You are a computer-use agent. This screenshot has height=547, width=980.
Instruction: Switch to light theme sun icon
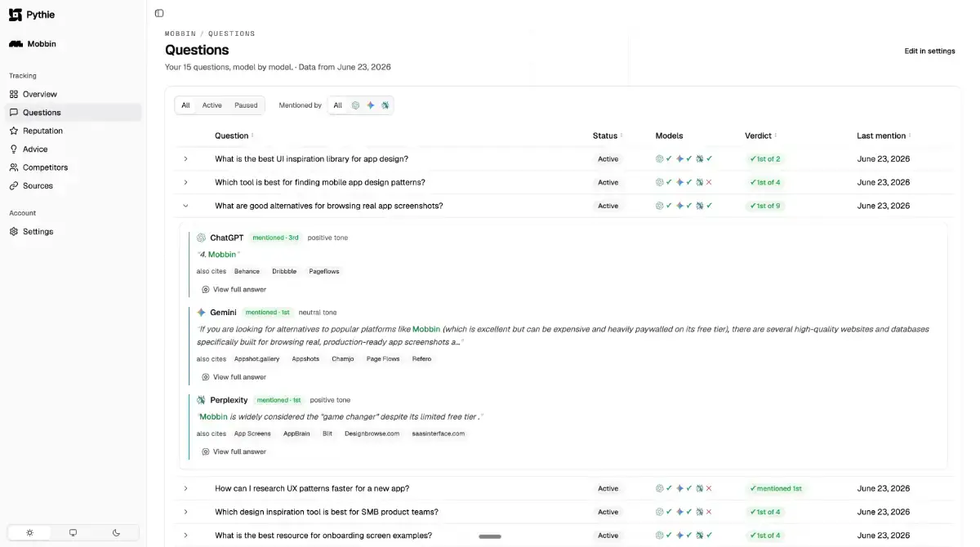click(29, 533)
